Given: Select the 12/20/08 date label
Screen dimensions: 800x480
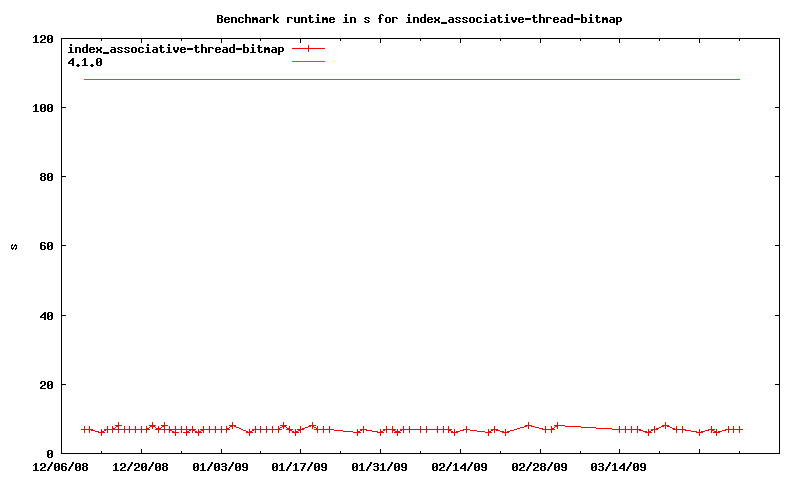Looking at the screenshot, I should (x=141, y=466).
